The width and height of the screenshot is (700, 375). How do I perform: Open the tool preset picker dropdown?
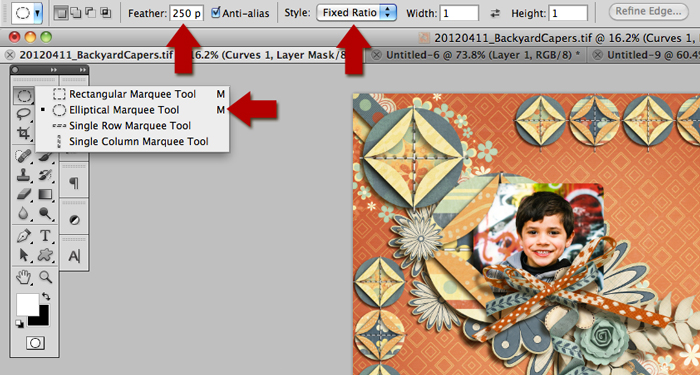pyautogui.click(x=38, y=13)
